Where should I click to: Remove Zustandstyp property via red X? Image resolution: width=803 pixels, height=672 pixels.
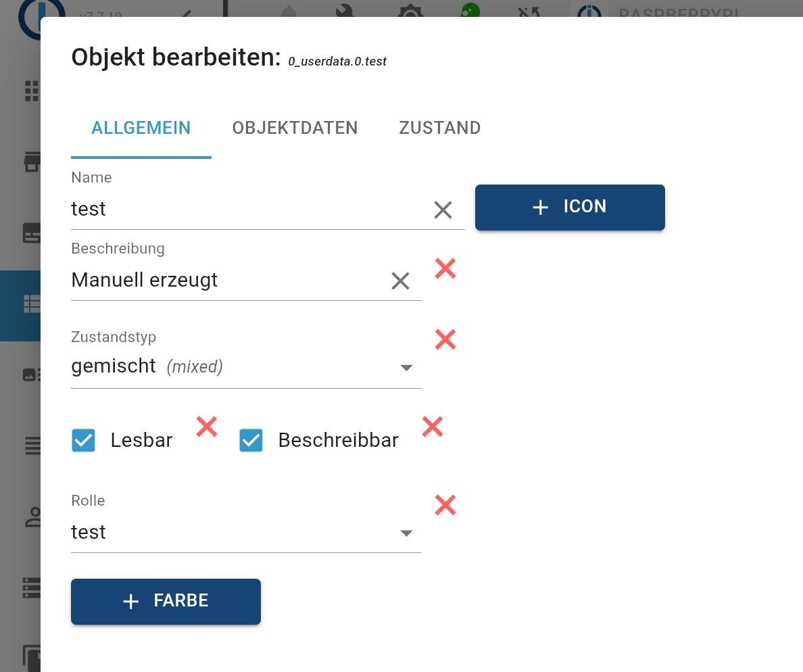pyautogui.click(x=445, y=339)
